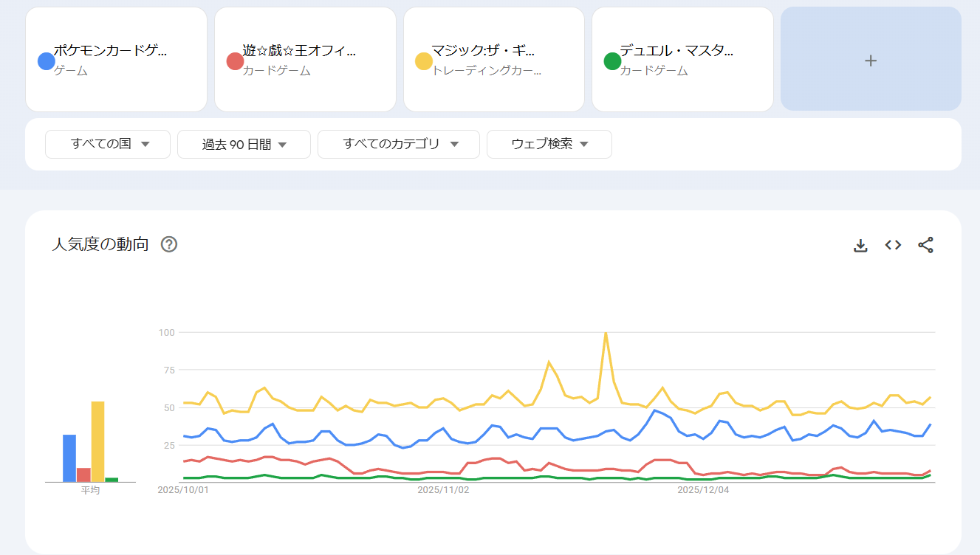Download the interest over time chart data
Viewport: 980px width, 555px height.
860,245
